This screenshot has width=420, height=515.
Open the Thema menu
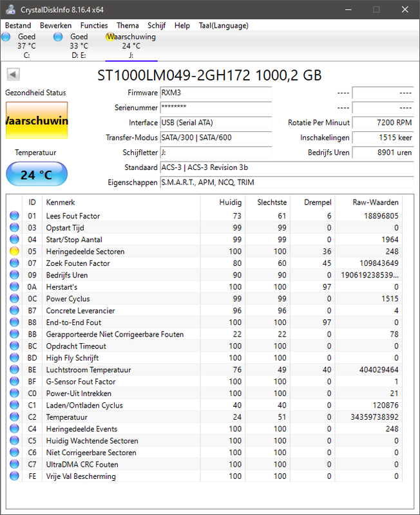coord(128,25)
